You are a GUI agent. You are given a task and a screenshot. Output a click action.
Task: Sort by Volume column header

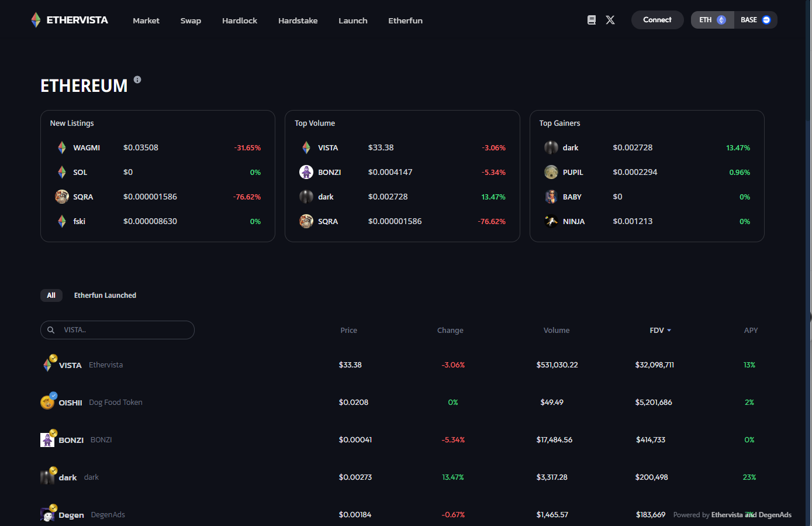[556, 331]
